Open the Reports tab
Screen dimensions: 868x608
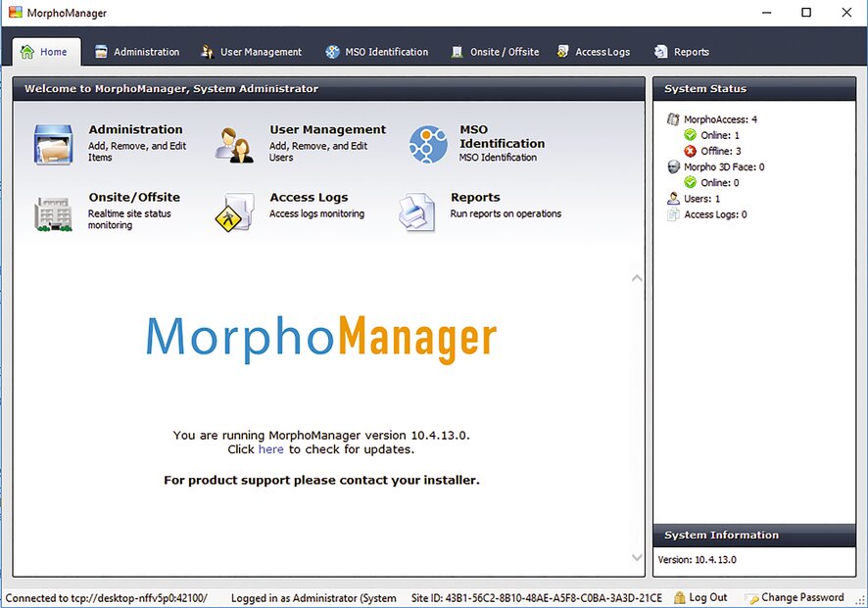click(x=682, y=52)
